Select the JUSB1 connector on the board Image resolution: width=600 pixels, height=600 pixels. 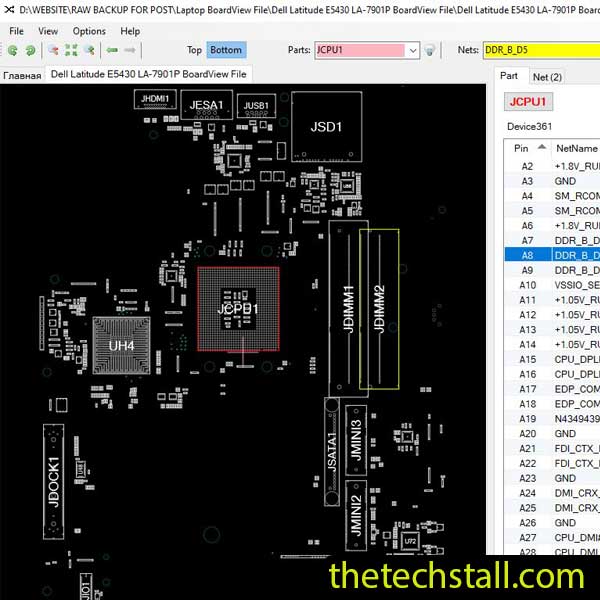click(256, 106)
